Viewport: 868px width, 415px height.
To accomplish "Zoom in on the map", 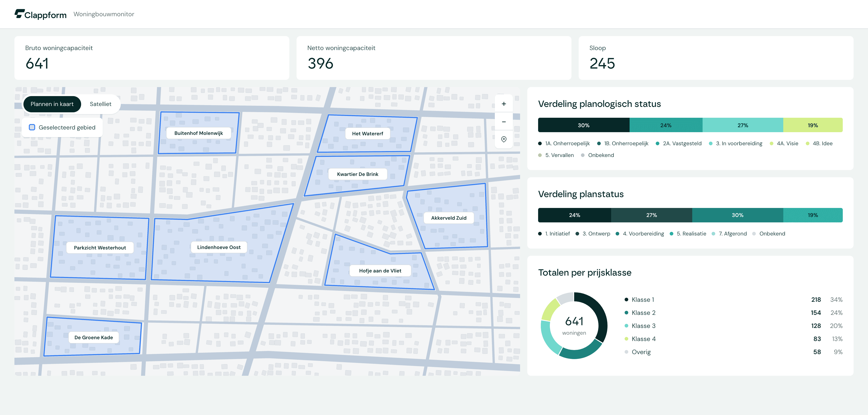I will [x=504, y=104].
